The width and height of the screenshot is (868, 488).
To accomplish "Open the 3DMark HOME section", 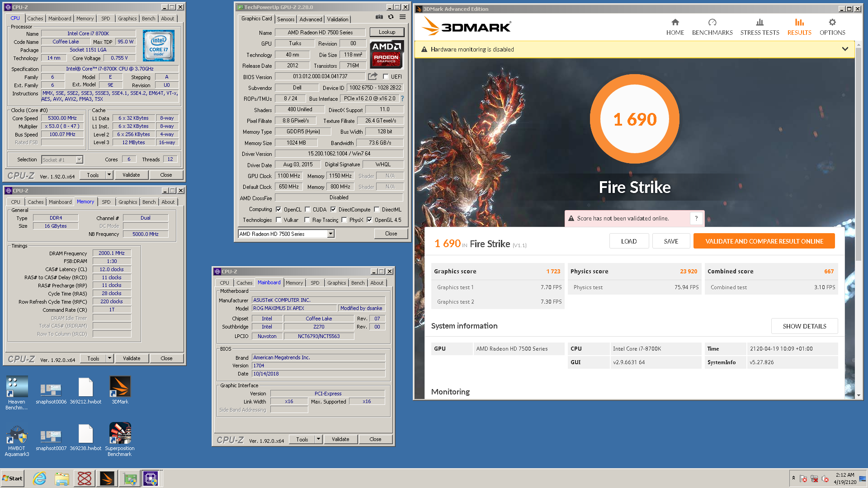I will click(x=675, y=27).
